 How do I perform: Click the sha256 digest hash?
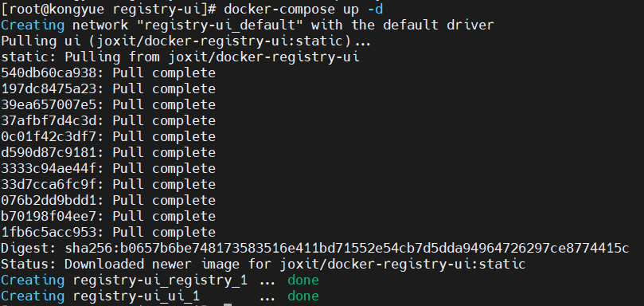(347, 249)
